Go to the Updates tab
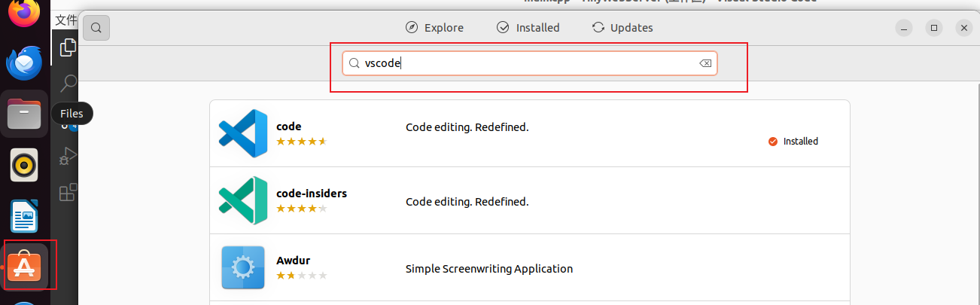Screen dimensions: 980x305 [622, 28]
